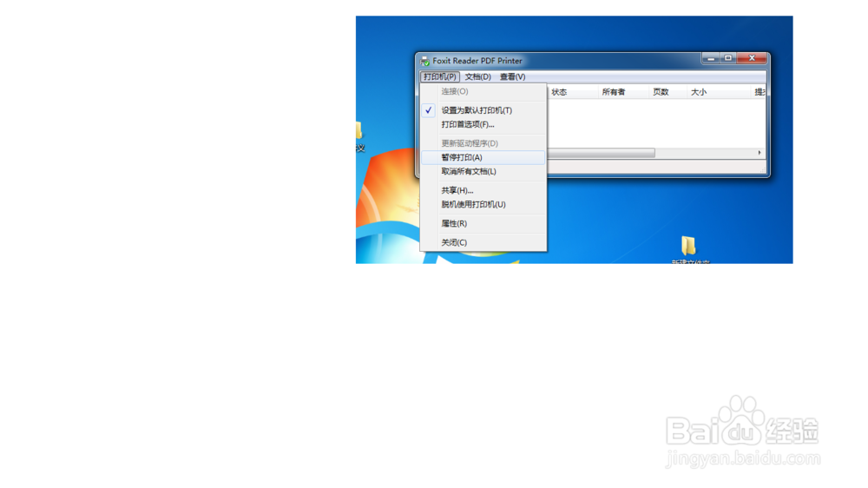Choose 关闭(C) in printer menu
The height and width of the screenshot is (488, 868).
click(483, 242)
